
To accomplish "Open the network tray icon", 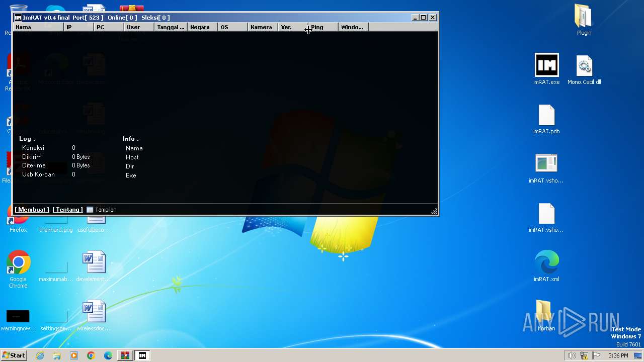I will [584, 355].
